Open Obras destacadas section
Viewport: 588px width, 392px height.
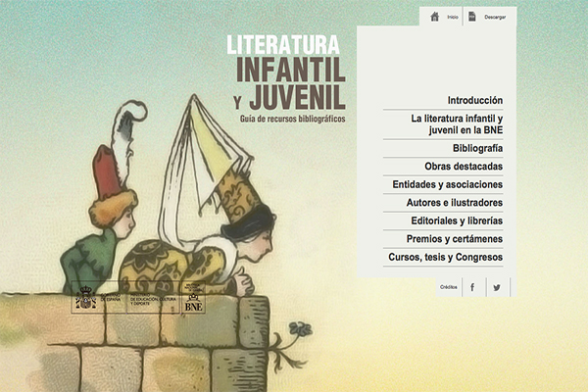pos(464,167)
